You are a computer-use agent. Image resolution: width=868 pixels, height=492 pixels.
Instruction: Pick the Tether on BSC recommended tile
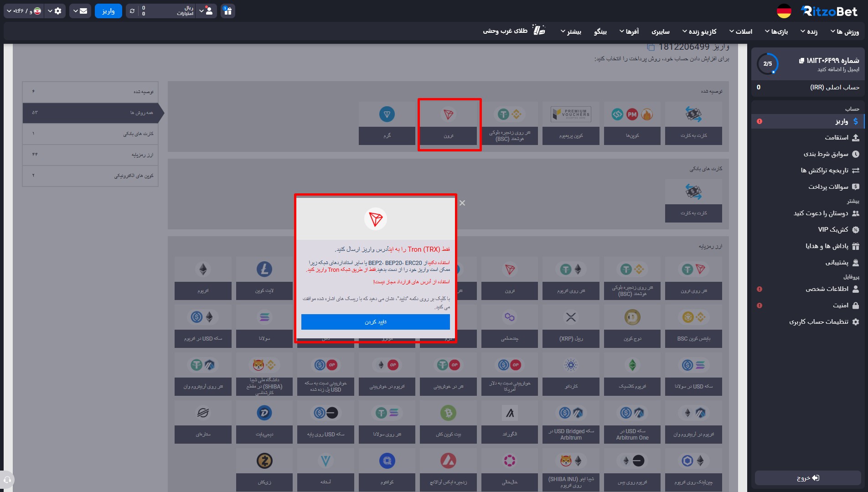pos(510,124)
